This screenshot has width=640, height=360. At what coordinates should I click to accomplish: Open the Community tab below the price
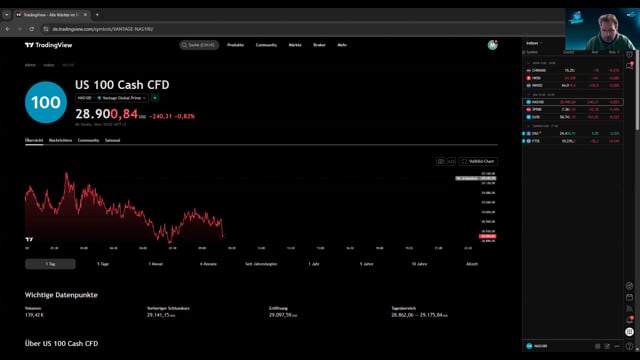coord(88,140)
